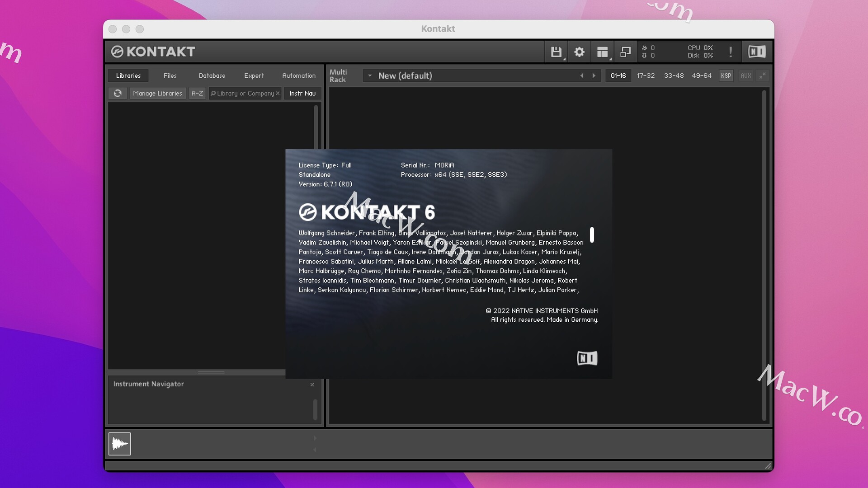The image size is (868, 488).
Task: Click the Native Instruments logo in header
Action: (757, 52)
